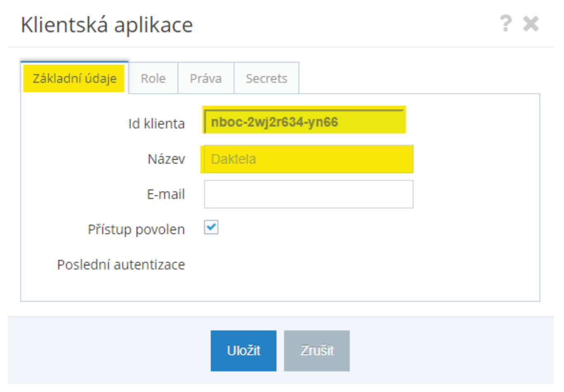Switch to the Základní údaje tab
The image size is (564, 392).
click(74, 78)
